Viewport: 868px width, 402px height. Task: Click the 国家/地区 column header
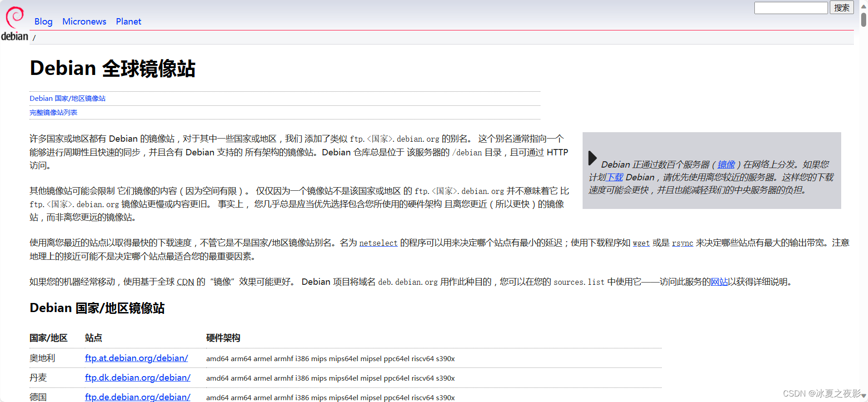coord(49,338)
